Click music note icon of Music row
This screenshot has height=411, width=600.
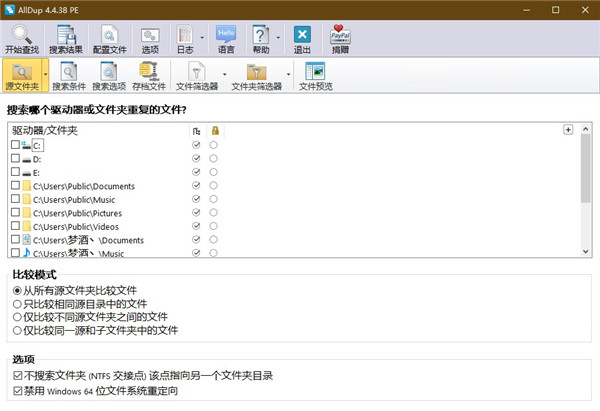point(26,252)
